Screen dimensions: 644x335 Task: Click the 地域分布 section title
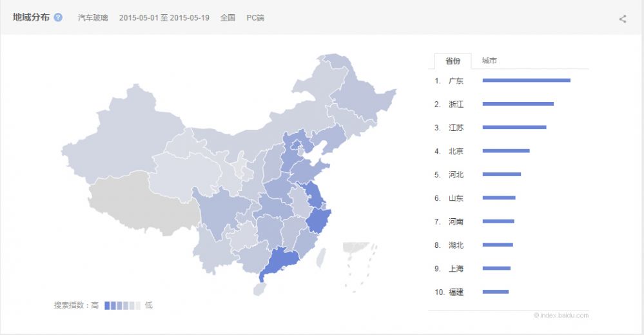click(x=31, y=17)
